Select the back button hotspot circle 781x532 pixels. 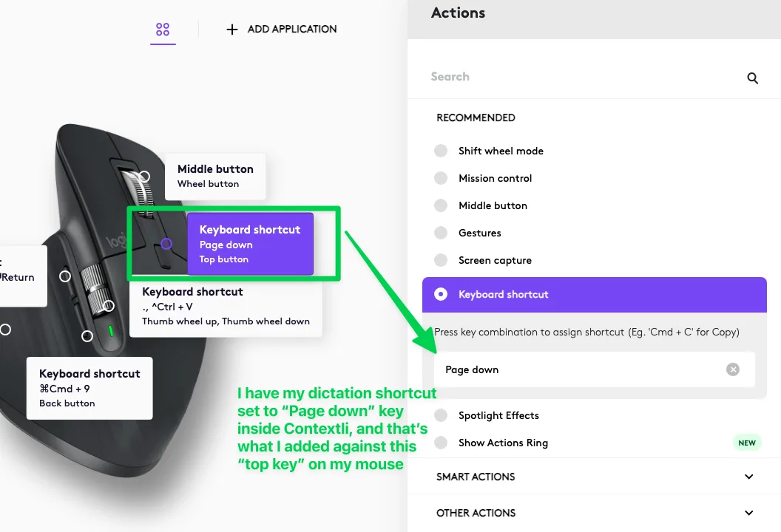click(x=87, y=336)
